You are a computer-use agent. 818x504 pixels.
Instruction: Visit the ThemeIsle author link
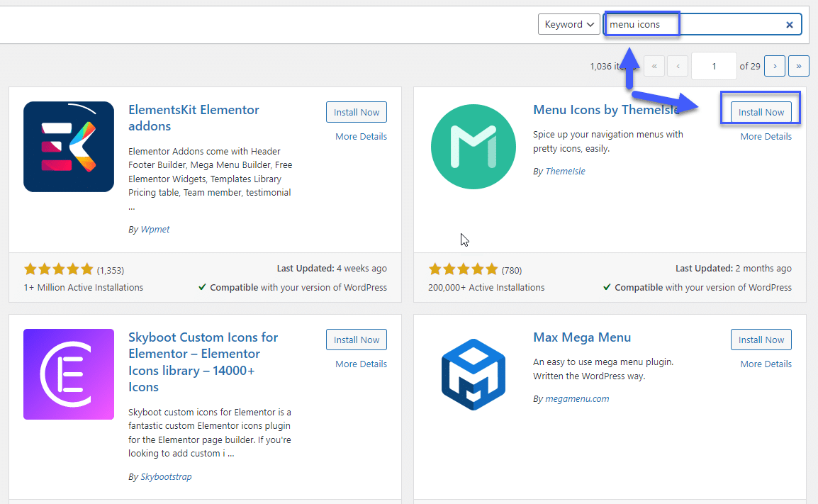564,171
